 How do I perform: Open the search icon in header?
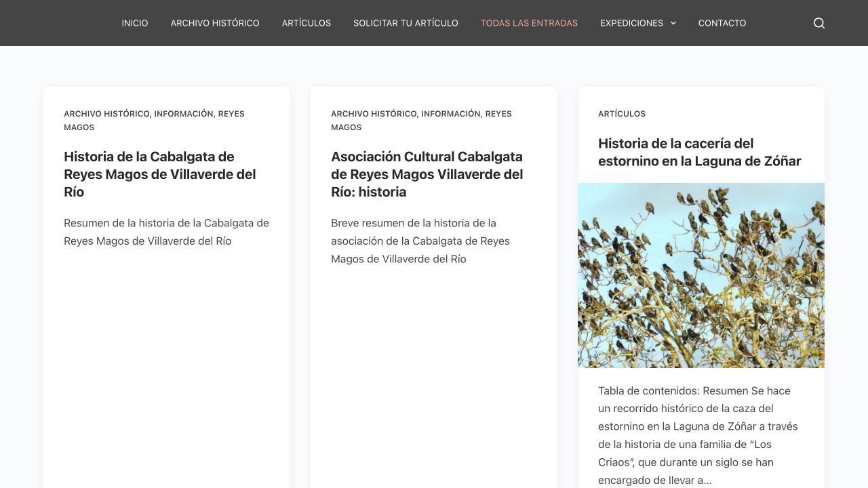pyautogui.click(x=819, y=23)
